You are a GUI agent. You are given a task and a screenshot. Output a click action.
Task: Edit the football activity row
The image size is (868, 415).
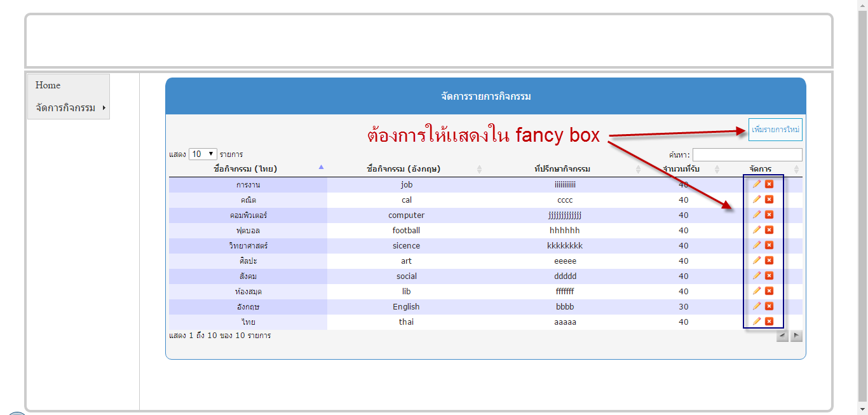point(756,230)
